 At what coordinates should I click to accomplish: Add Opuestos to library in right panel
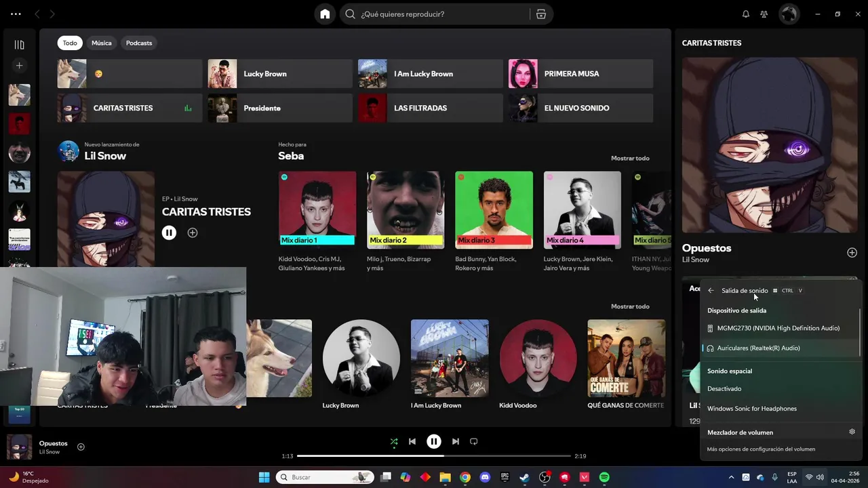(852, 253)
